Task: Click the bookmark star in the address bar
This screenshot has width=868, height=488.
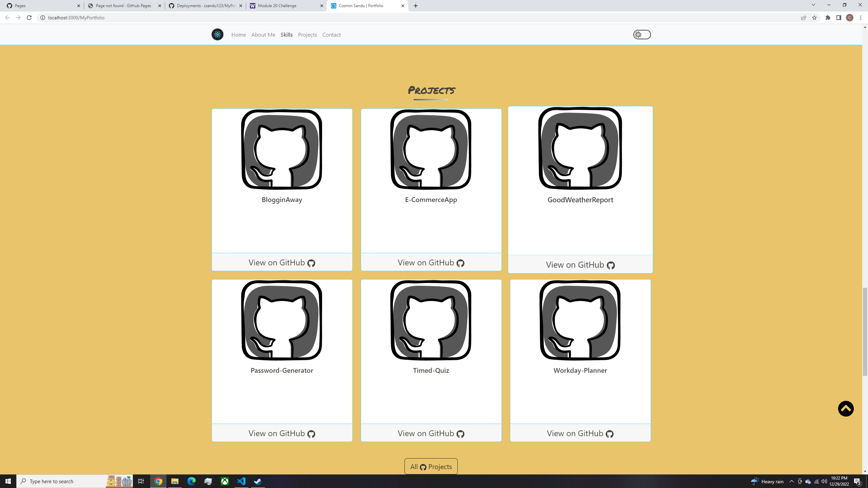Action: coord(814,18)
